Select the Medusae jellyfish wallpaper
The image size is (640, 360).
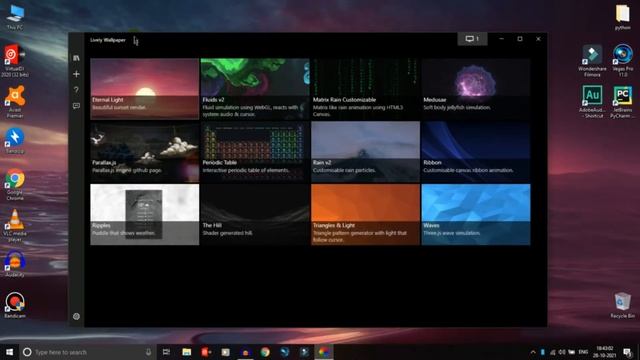(x=476, y=89)
